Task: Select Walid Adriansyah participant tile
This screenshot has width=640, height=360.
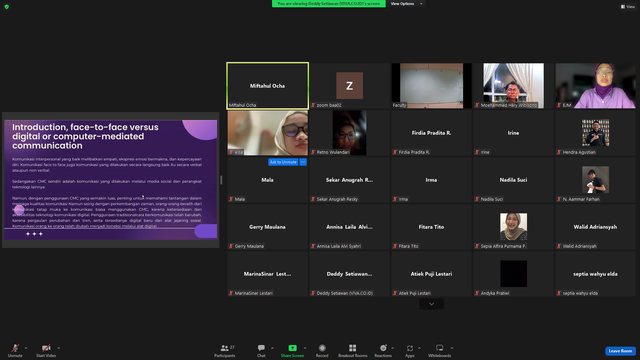Action: pyautogui.click(x=596, y=227)
